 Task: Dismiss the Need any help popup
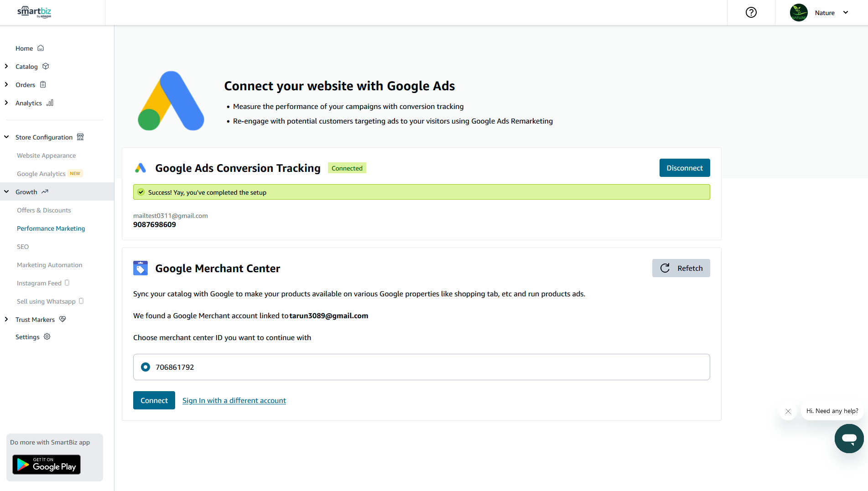[788, 411]
